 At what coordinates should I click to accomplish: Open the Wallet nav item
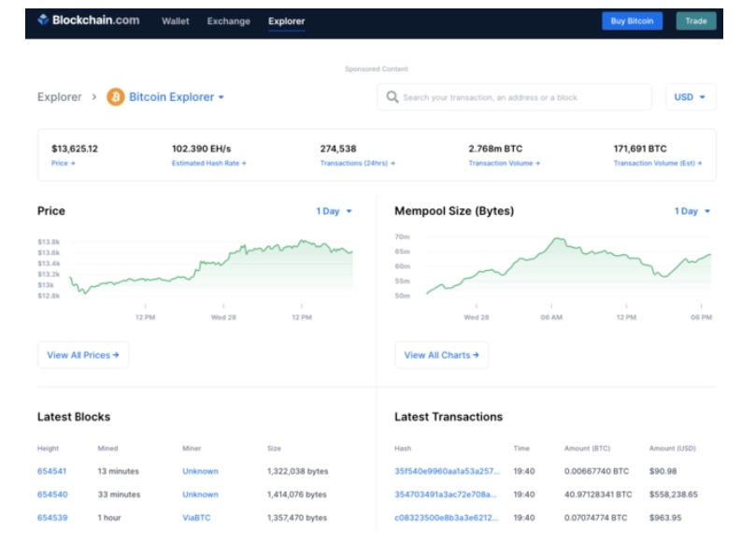click(176, 21)
